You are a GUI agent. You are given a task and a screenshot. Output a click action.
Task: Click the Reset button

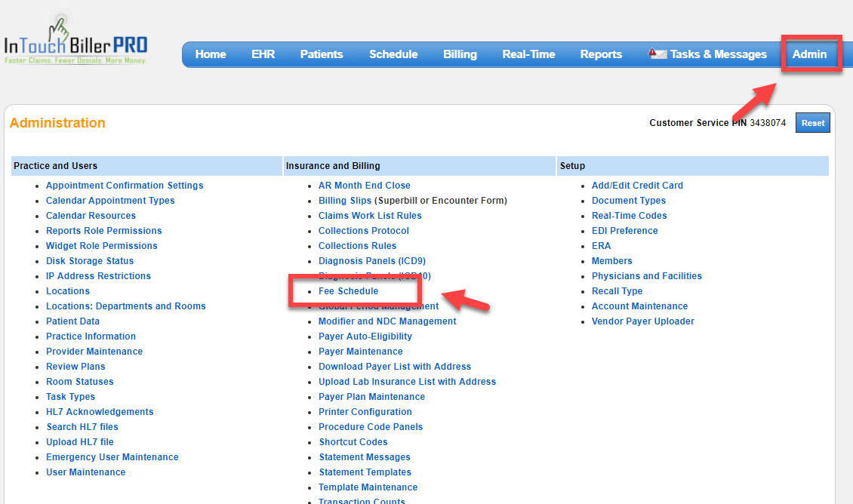[x=812, y=123]
